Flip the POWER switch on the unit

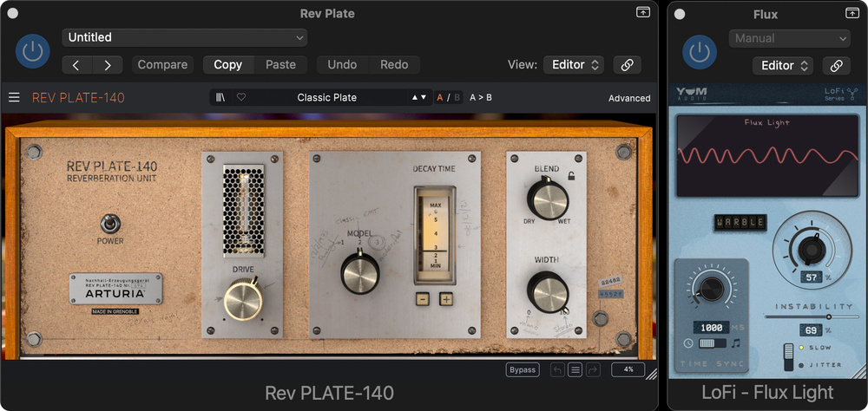point(109,223)
